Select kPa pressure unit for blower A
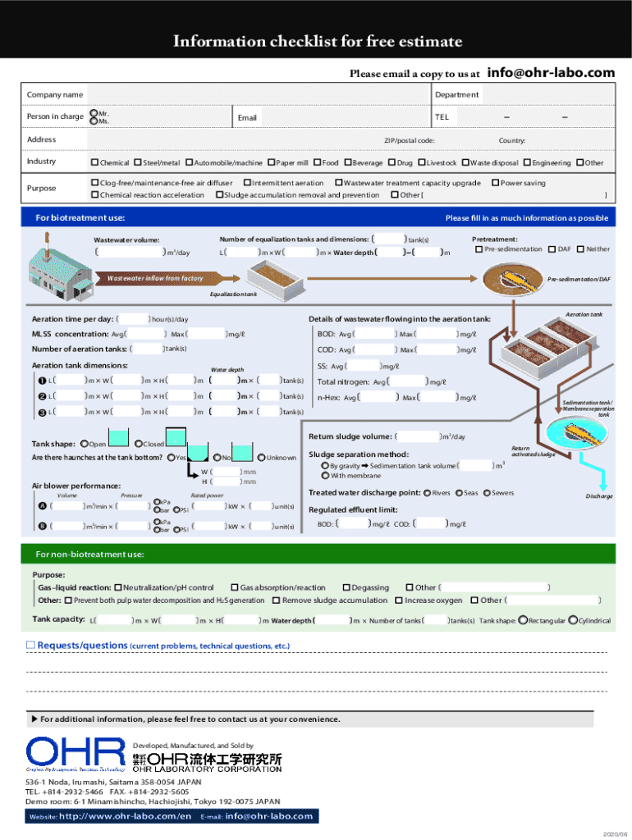The height and width of the screenshot is (840, 632). coord(157,500)
